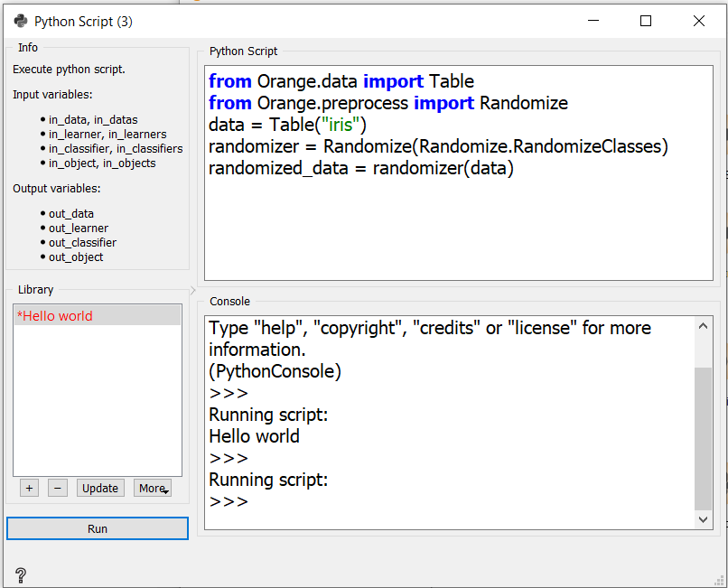Open help via the question mark icon
728x588 pixels.
(x=20, y=575)
